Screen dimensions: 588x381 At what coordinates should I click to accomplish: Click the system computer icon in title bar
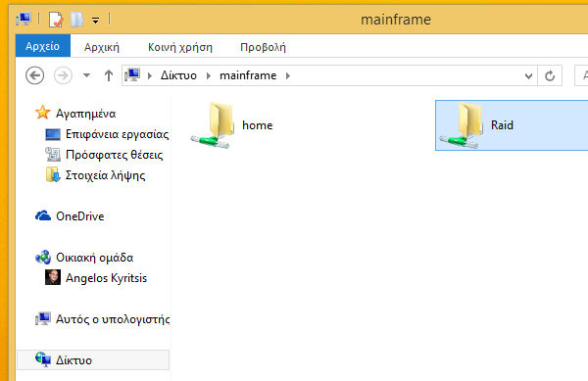(x=24, y=19)
